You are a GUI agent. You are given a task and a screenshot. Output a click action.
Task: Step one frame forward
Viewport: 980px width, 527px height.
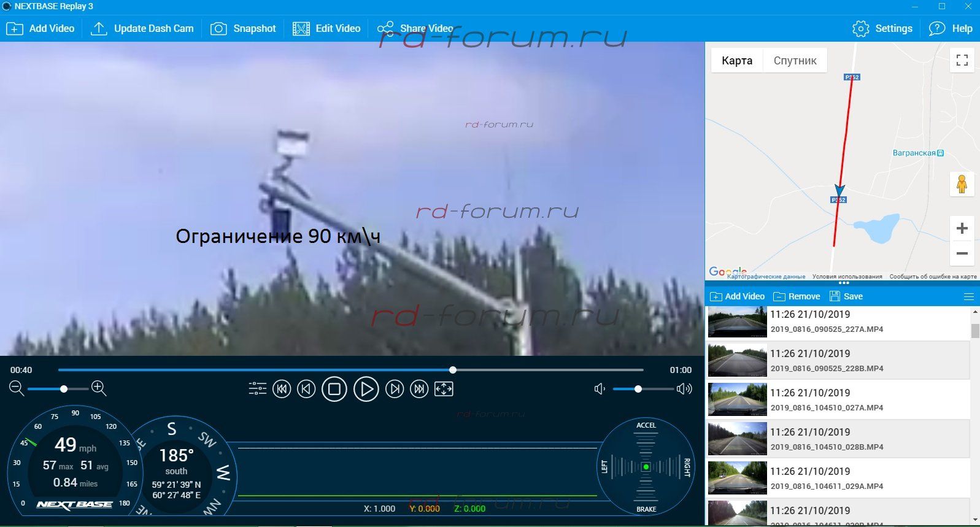(x=395, y=389)
